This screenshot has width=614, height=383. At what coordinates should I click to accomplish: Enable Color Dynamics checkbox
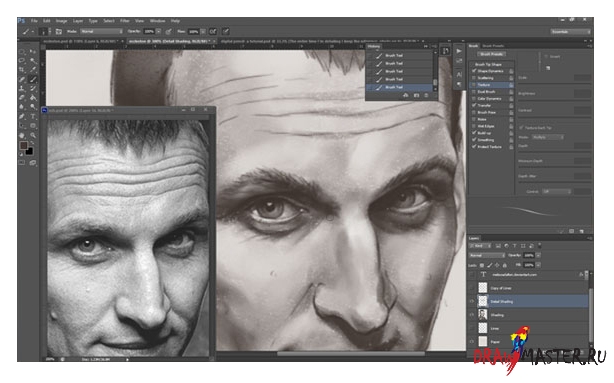(474, 99)
